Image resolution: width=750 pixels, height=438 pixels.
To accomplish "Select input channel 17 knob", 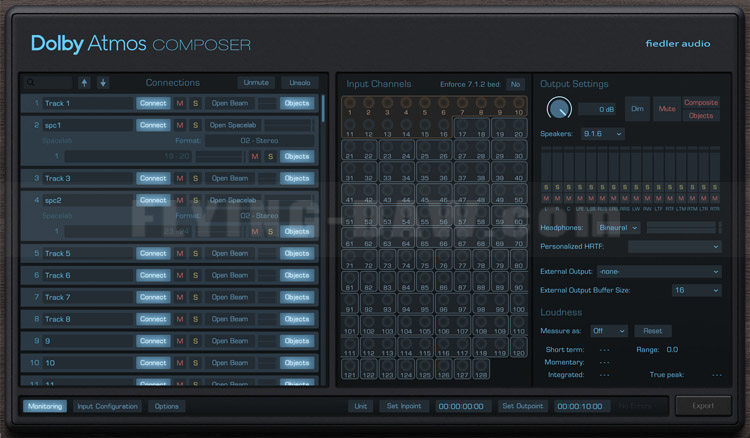I will (x=463, y=125).
